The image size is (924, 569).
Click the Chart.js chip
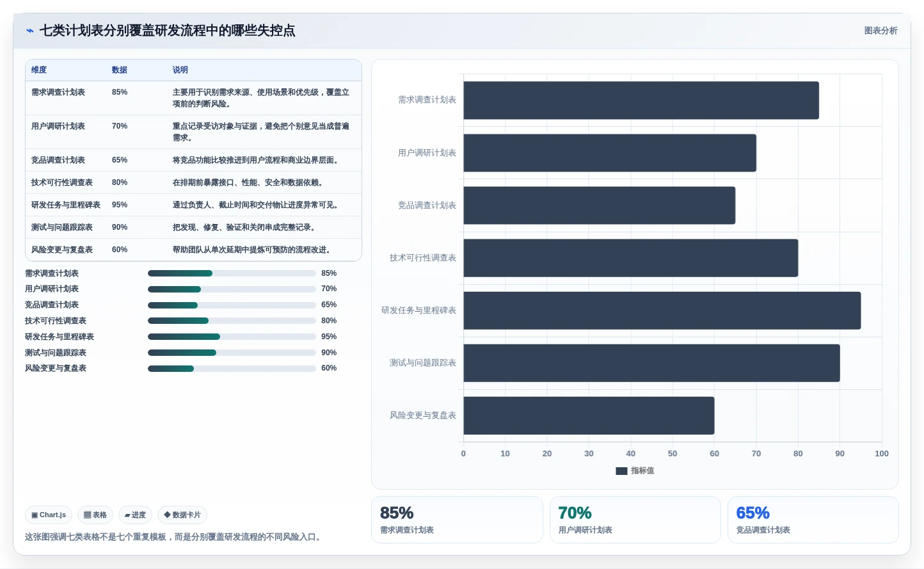point(49,515)
